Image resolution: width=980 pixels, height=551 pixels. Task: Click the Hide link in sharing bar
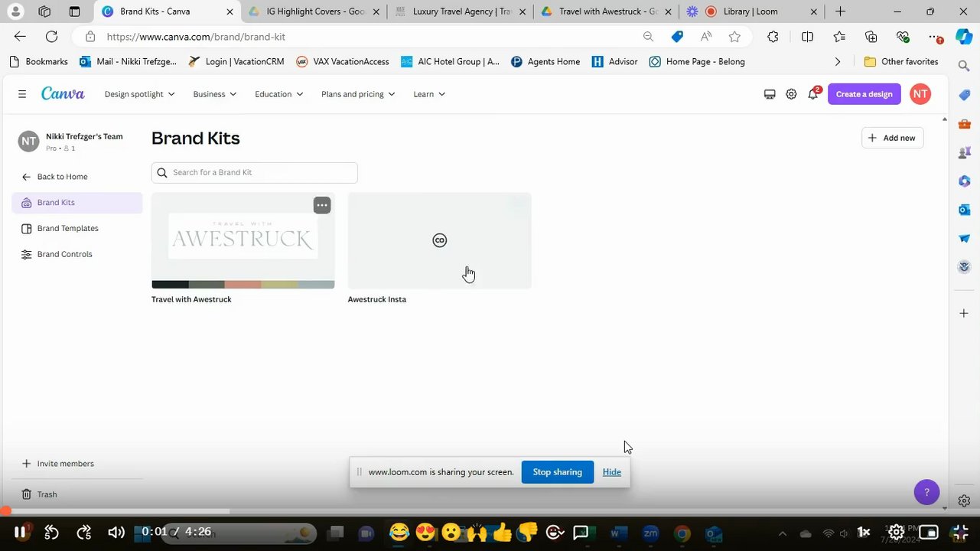(x=611, y=472)
